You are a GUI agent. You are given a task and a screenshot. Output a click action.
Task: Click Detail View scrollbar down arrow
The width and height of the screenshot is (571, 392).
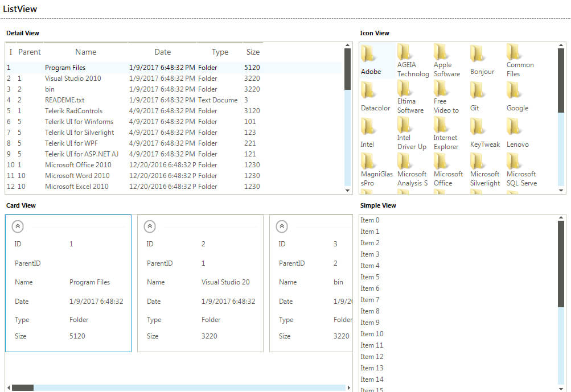click(347, 191)
